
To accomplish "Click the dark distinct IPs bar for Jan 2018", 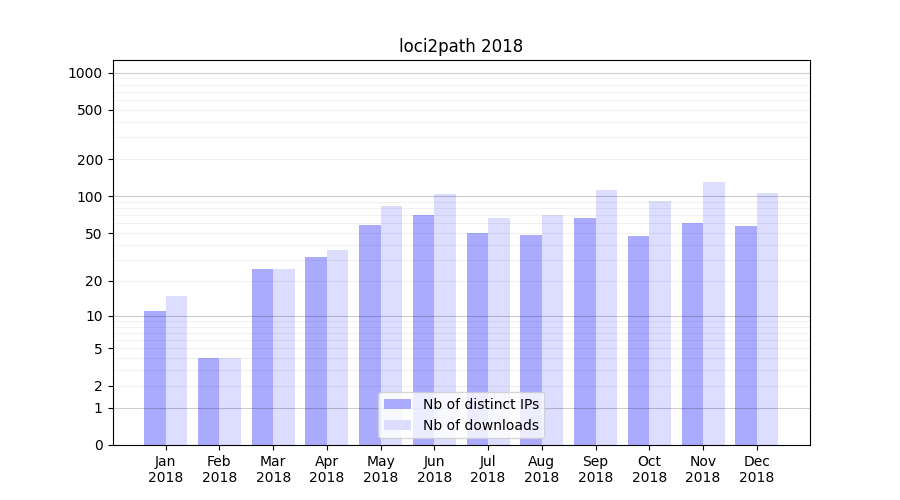I will click(155, 378).
